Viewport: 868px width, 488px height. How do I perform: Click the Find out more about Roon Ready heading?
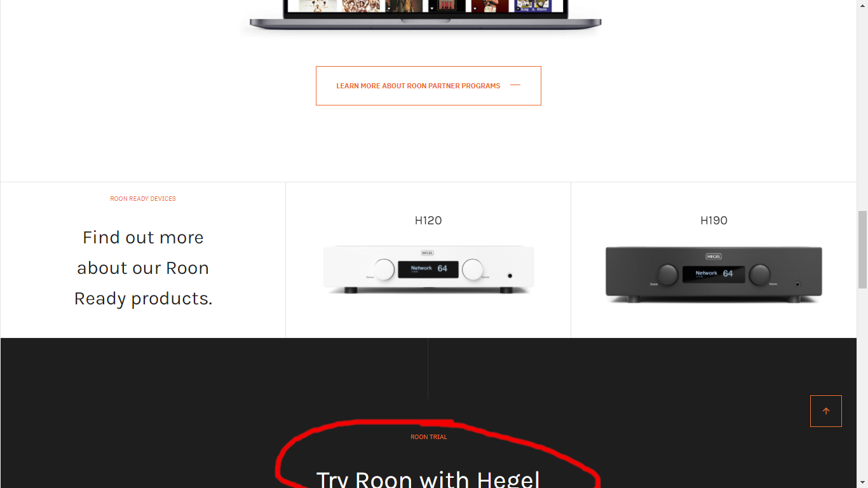[143, 268]
